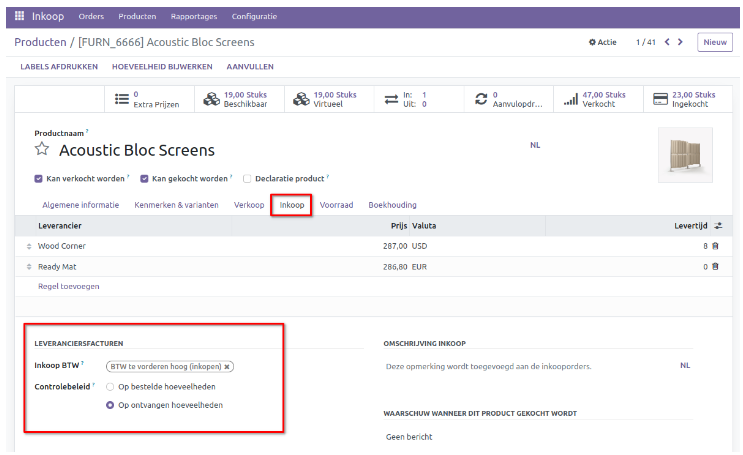
Task: Go to next record arrow
Action: click(x=681, y=42)
